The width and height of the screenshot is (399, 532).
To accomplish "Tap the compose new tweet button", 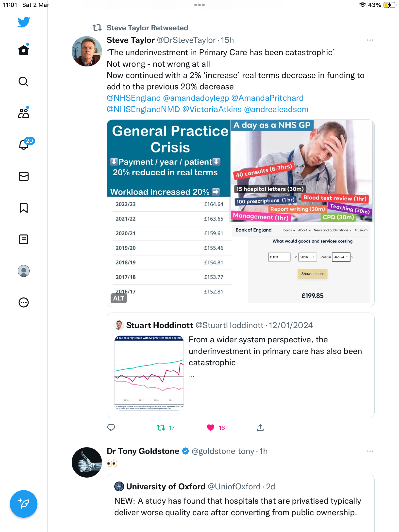I will point(24,504).
